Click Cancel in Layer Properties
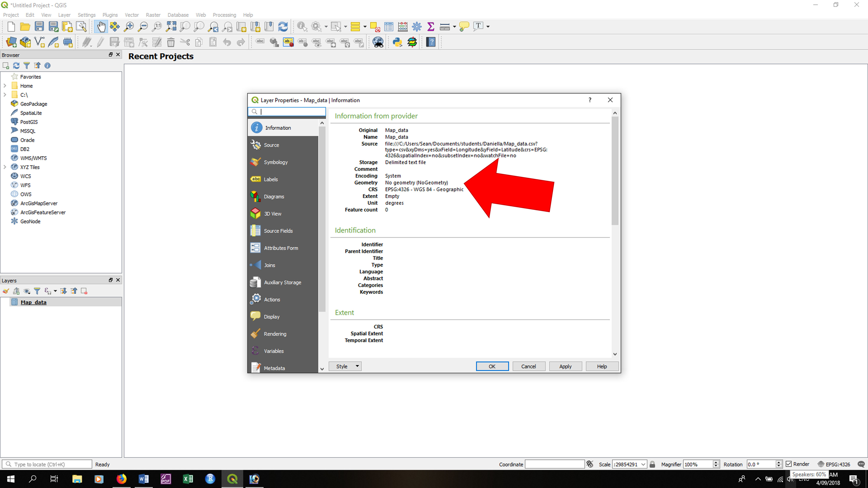 (x=529, y=366)
